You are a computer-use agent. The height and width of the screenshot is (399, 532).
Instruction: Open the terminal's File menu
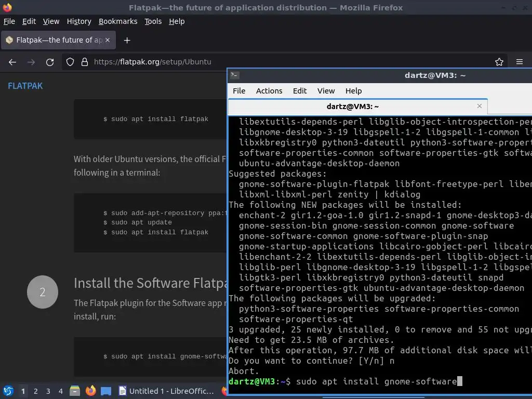(x=239, y=91)
